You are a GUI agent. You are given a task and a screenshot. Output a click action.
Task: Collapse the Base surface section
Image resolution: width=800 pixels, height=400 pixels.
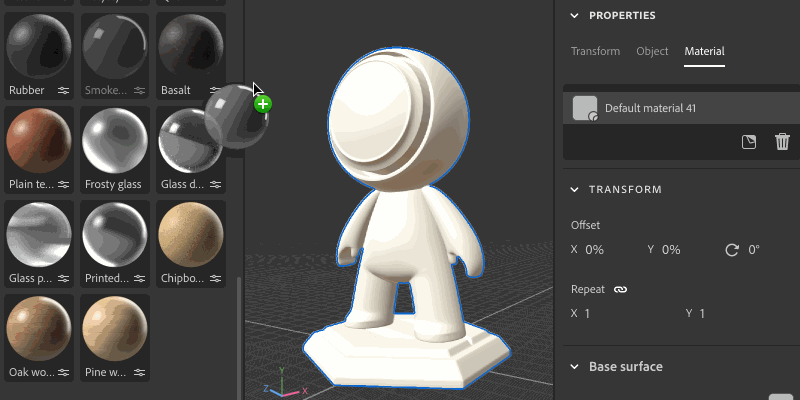pyautogui.click(x=574, y=366)
